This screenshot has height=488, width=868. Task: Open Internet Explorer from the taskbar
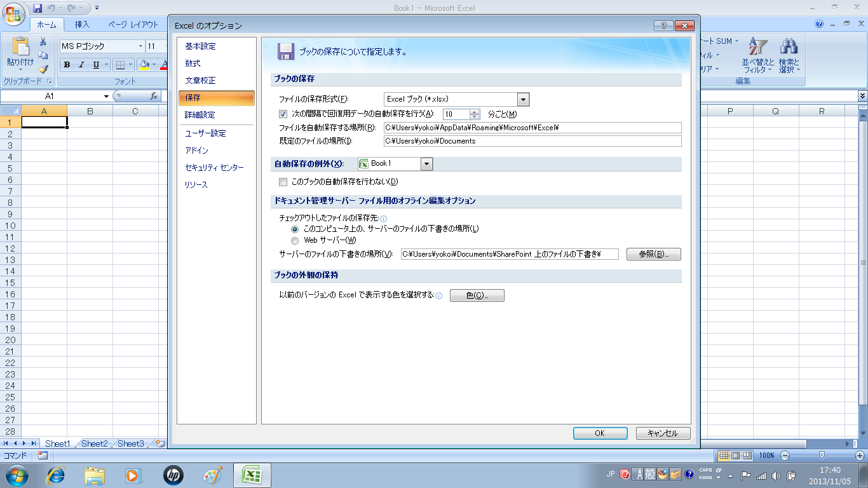point(57,475)
